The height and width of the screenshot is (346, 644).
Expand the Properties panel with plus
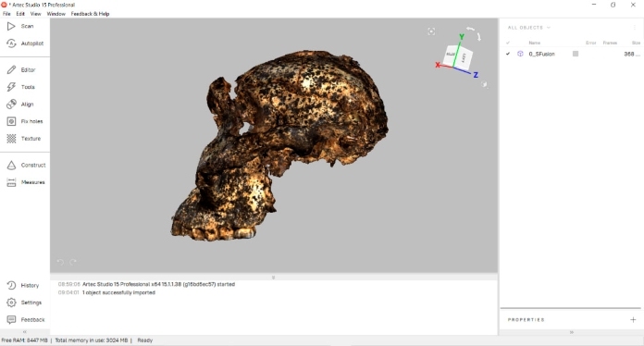coord(633,320)
